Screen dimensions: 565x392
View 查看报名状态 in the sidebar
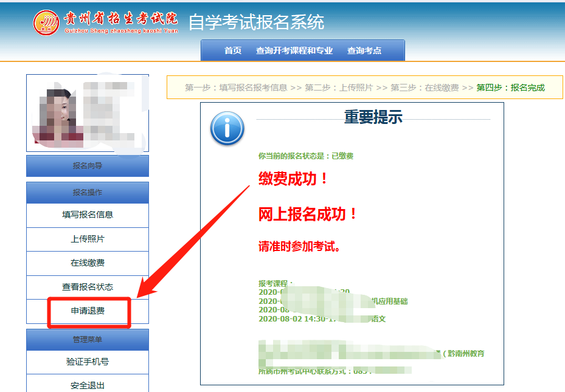point(88,287)
